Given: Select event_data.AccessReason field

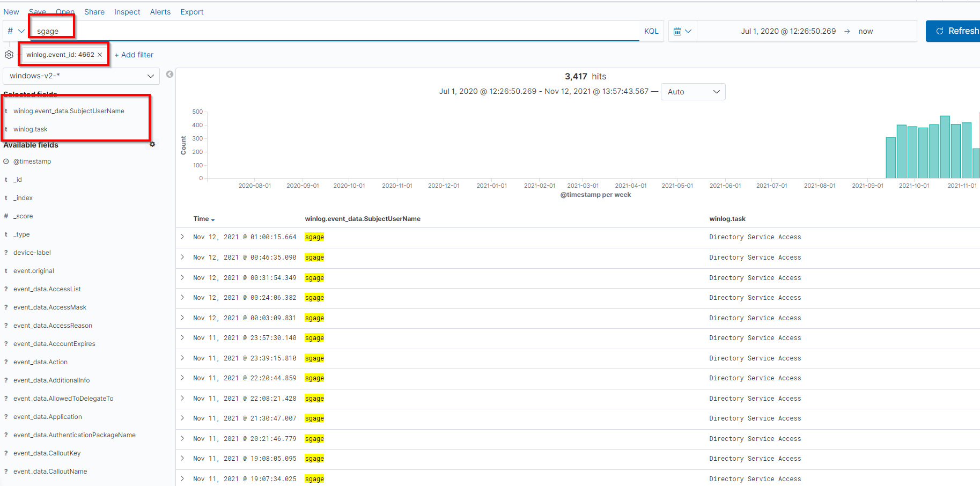Looking at the screenshot, I should [53, 326].
